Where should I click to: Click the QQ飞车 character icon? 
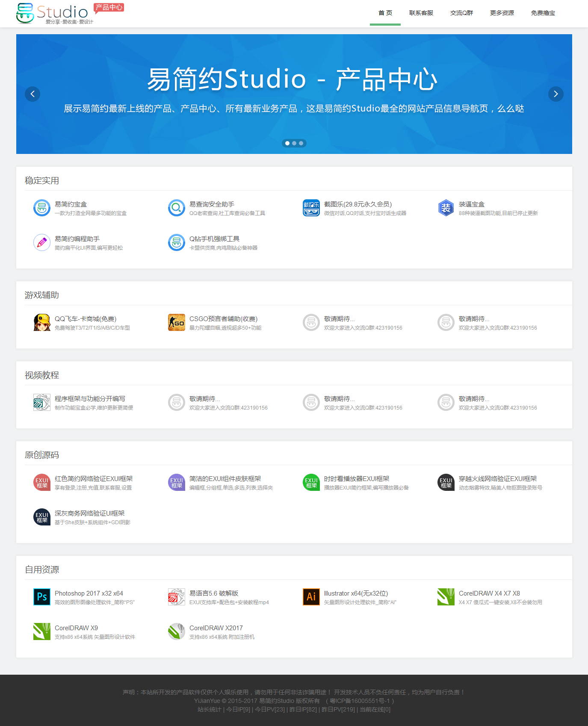click(x=42, y=322)
